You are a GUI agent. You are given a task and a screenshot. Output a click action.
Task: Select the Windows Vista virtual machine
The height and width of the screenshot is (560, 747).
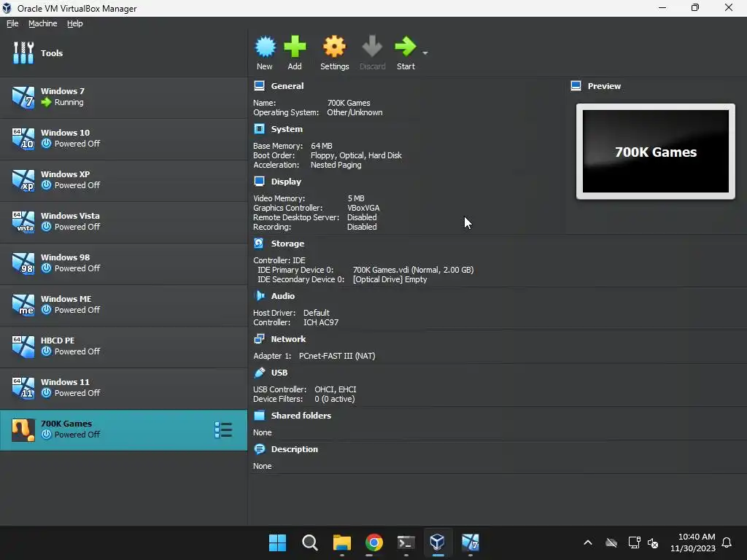pos(123,222)
